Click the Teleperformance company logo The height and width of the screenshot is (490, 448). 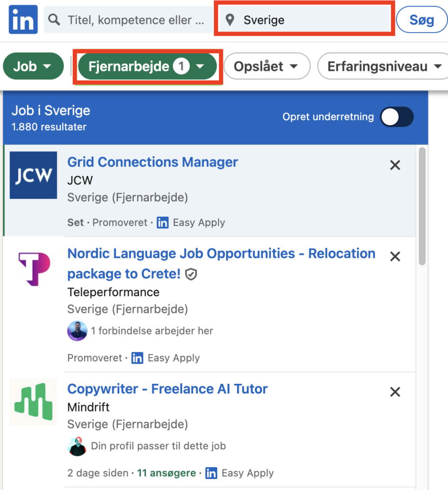33,269
